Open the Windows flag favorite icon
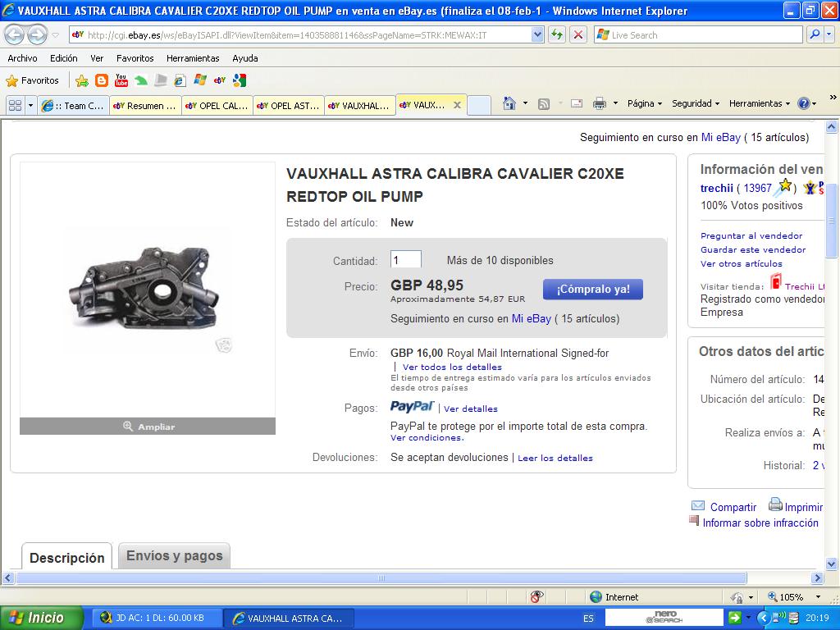The height and width of the screenshot is (630, 840). 200,80
